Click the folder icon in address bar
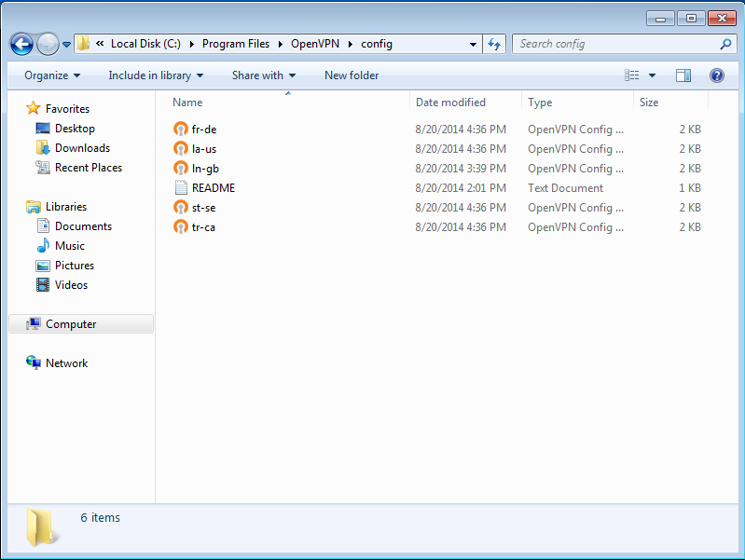The height and width of the screenshot is (560, 745). point(84,44)
